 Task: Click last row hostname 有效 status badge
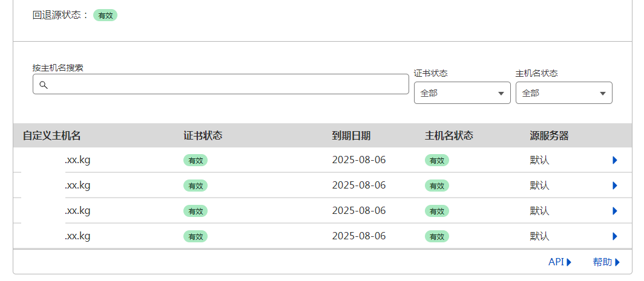437,236
